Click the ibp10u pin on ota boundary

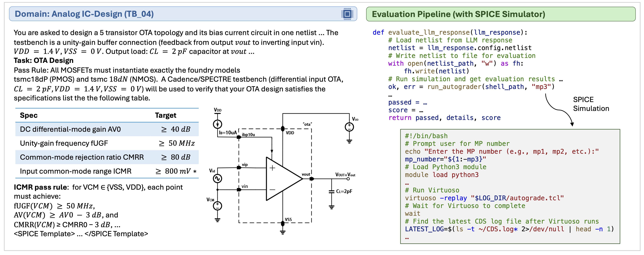point(239,137)
